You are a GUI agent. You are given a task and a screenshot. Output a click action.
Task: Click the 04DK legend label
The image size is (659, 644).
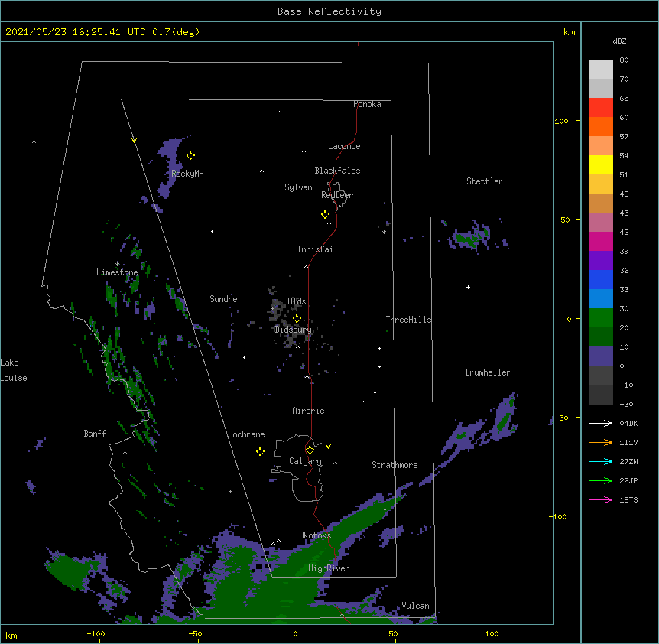628,423
